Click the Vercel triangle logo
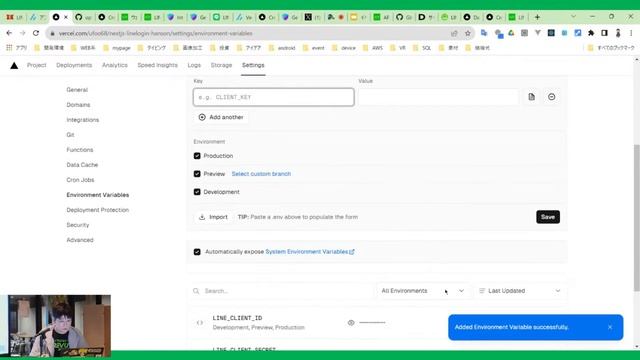 pos(14,65)
